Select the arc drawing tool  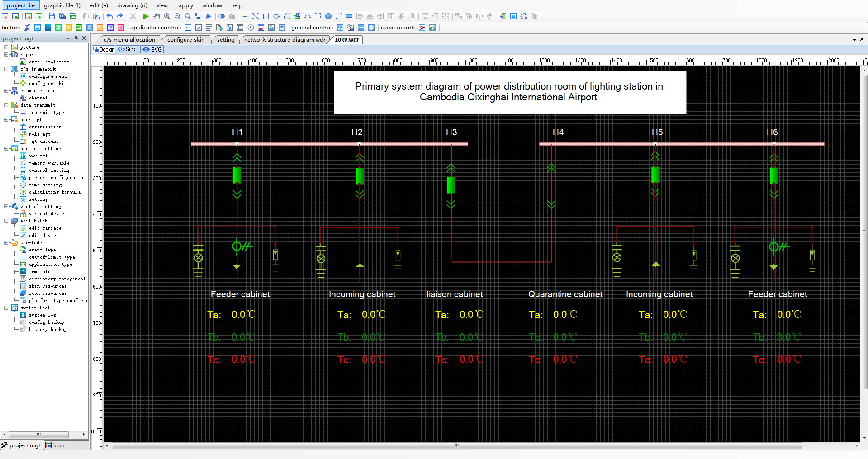pyautogui.click(x=308, y=16)
